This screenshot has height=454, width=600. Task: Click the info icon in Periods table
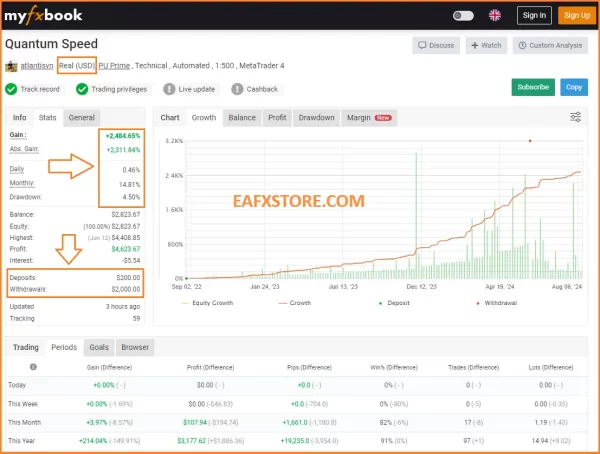coord(33,367)
